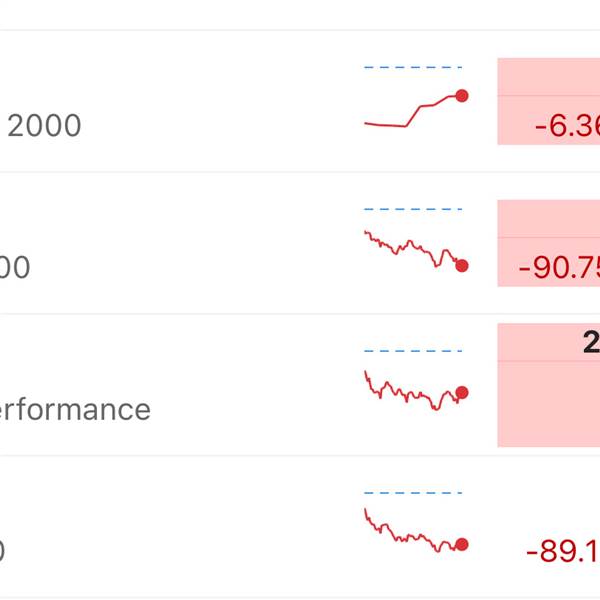Select the dashed blue reference line in first row
600x600 pixels.
pos(413,67)
